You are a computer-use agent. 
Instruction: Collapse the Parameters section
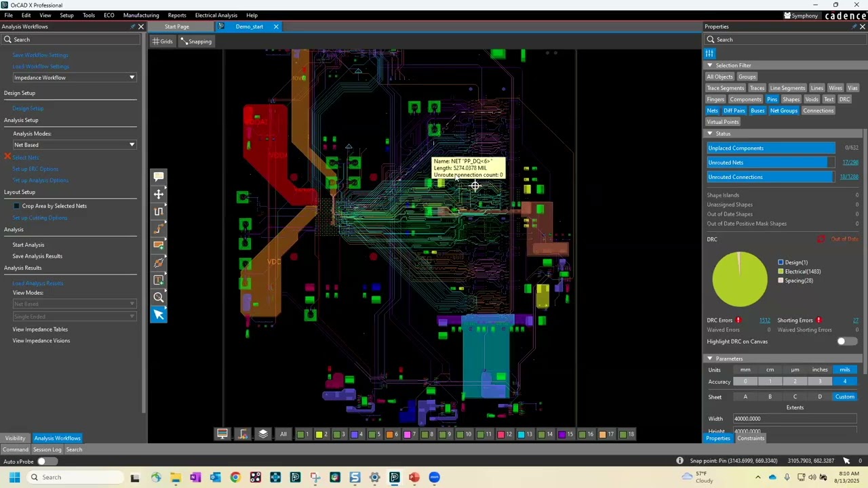click(x=709, y=359)
